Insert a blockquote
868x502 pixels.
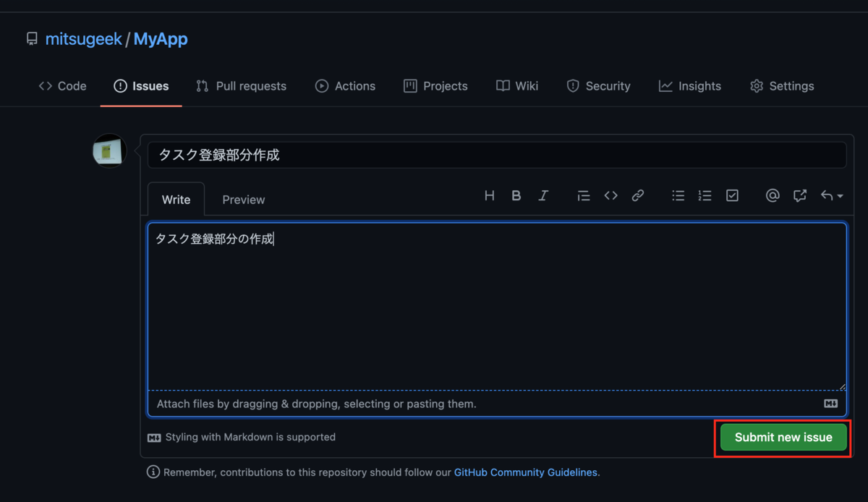tap(584, 195)
